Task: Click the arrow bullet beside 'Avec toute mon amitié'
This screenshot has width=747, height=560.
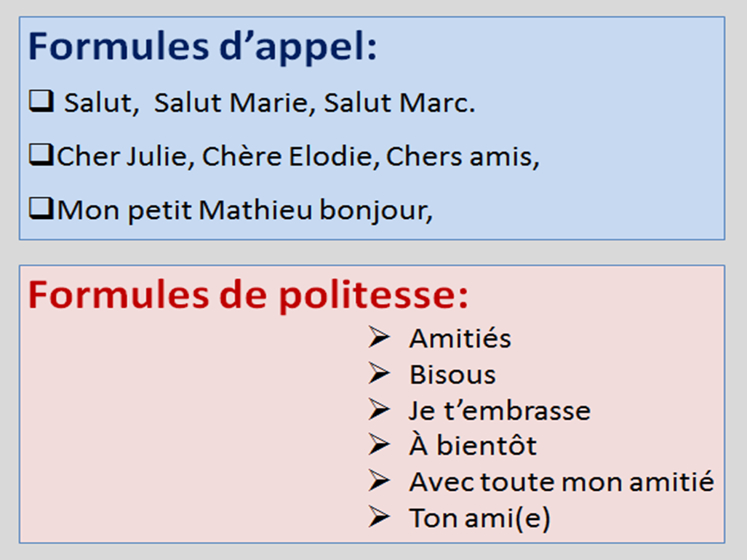Action: pos(379,481)
